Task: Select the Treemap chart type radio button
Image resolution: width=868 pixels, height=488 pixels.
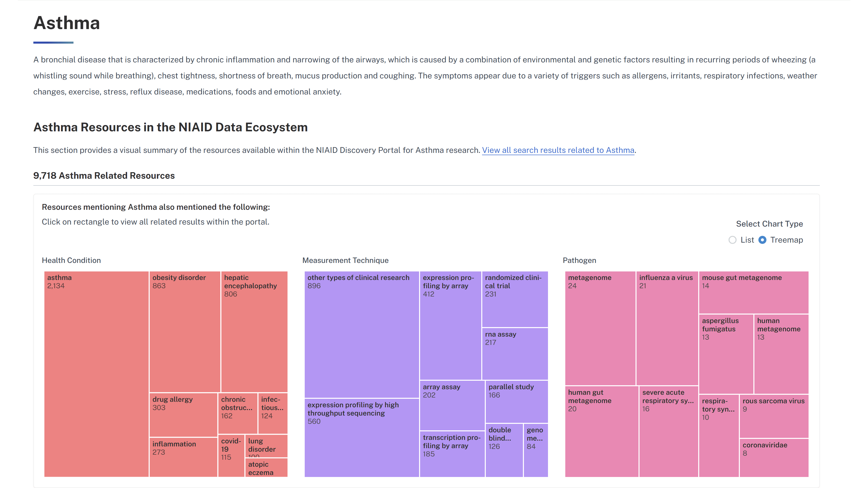Action: pyautogui.click(x=762, y=240)
